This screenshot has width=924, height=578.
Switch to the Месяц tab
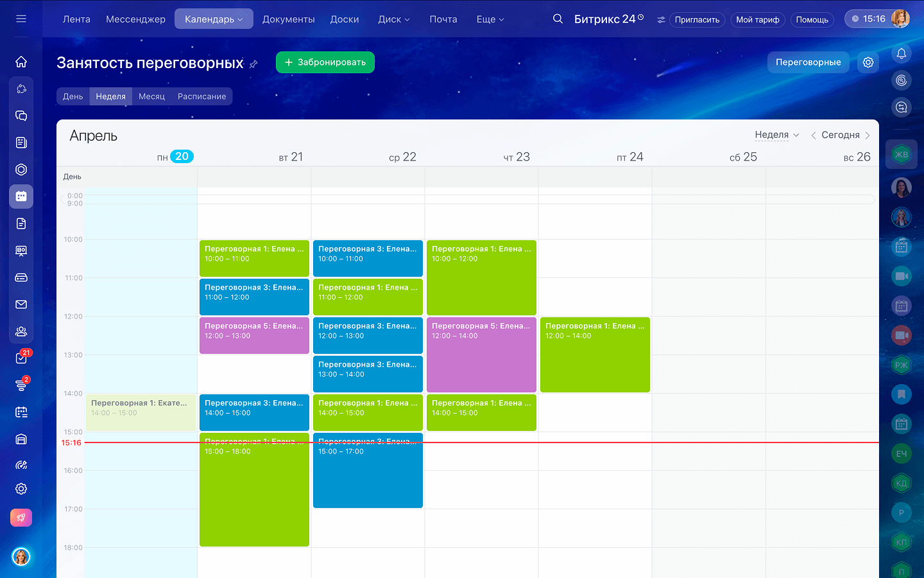tap(152, 96)
